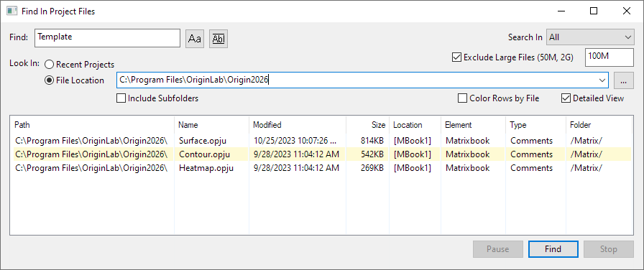644x270 pixels.
Task: Close the Find In Project Files dialog
Action: [x=626, y=11]
